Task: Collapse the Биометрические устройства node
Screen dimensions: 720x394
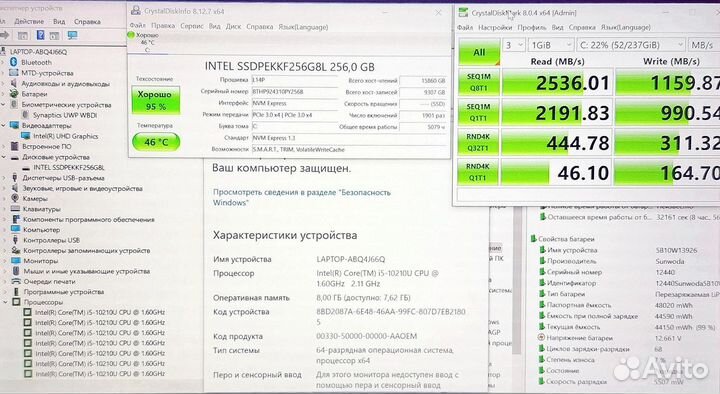Action: [3, 104]
